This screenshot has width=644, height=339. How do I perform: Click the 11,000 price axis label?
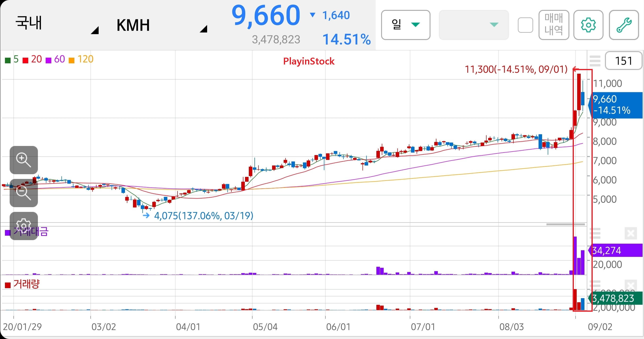608,83
